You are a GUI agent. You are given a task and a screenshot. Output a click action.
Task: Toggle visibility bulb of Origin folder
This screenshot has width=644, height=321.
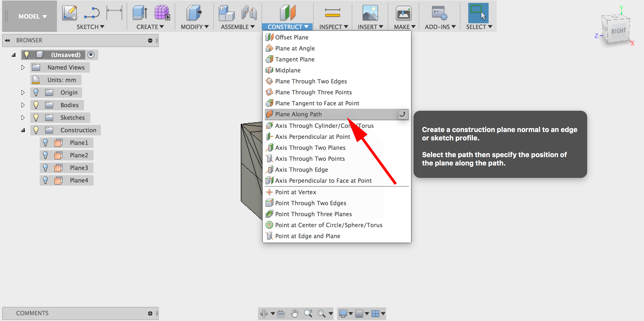36,93
